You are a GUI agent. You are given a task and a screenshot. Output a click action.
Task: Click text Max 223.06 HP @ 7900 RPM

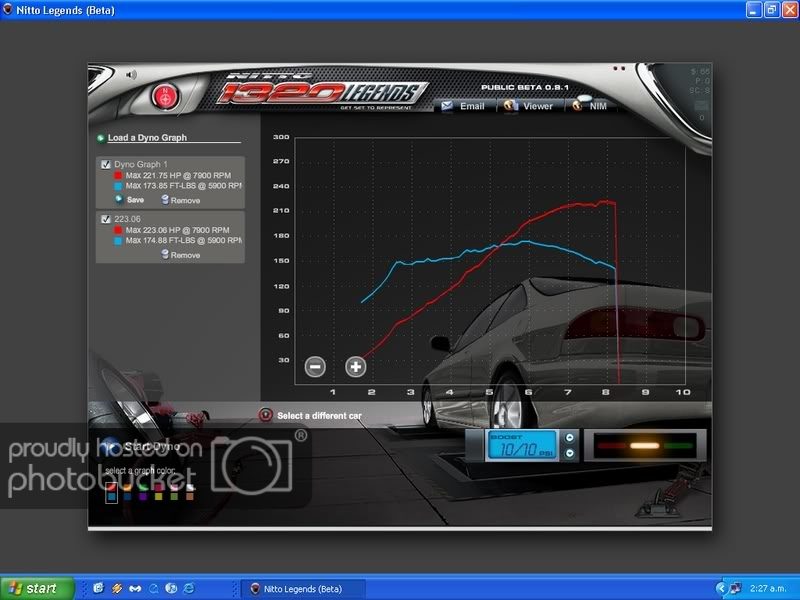click(x=178, y=230)
